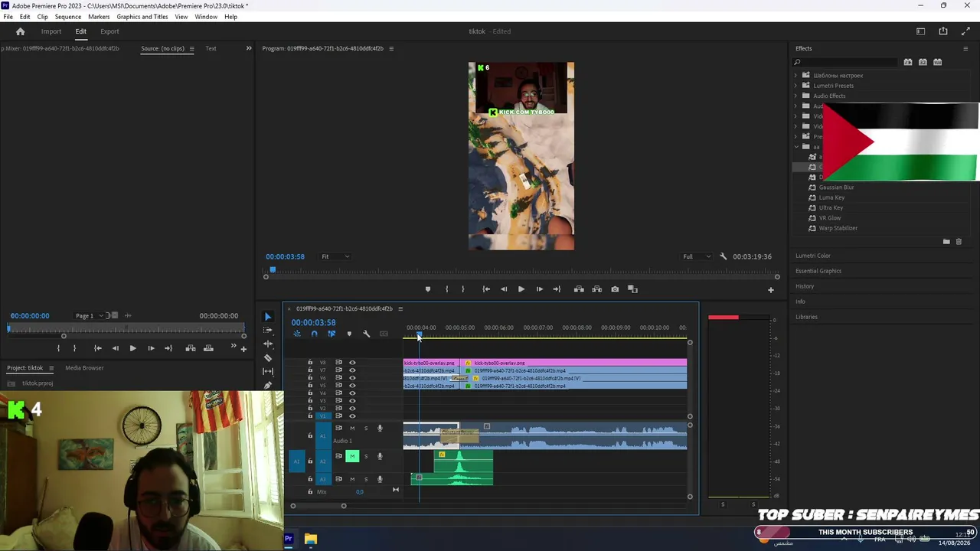The height and width of the screenshot is (551, 980).
Task: Select the Pen tool
Action: pos(267,385)
